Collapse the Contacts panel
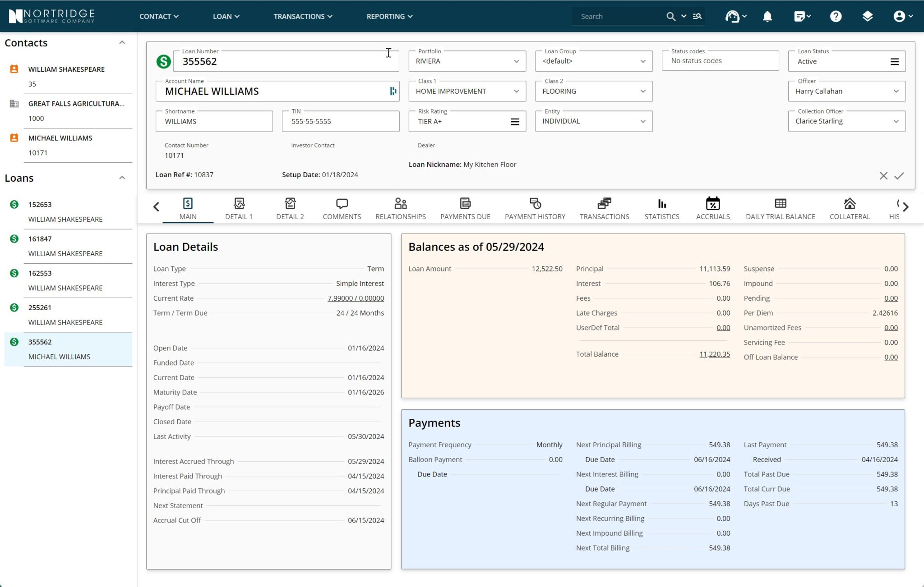 point(122,42)
